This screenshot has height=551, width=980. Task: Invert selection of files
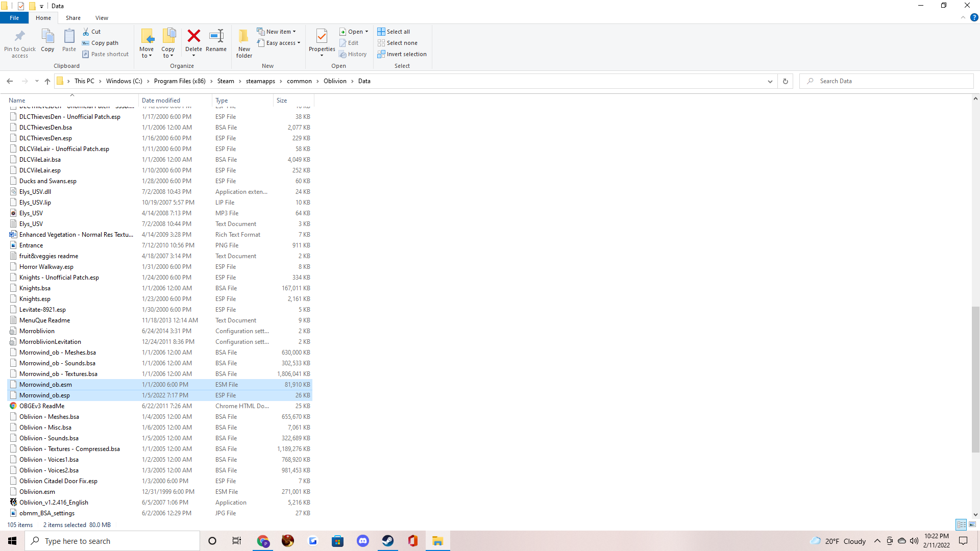click(402, 54)
